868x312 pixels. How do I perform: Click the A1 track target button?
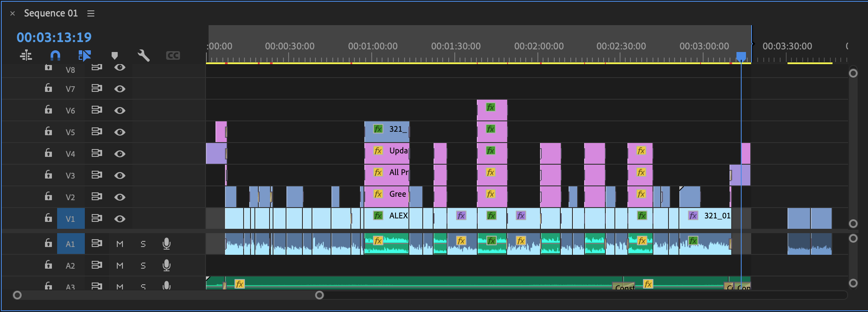click(71, 244)
